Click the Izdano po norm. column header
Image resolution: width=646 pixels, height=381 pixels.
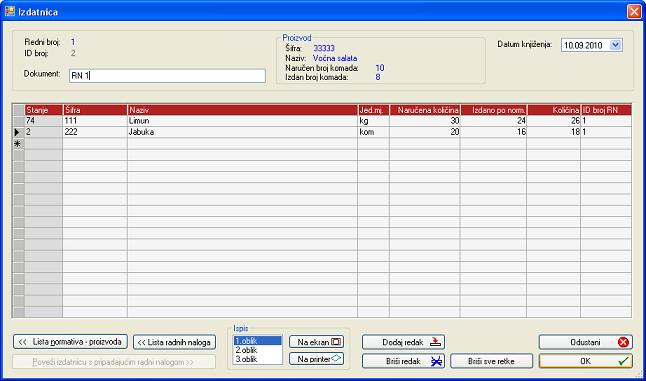494,110
